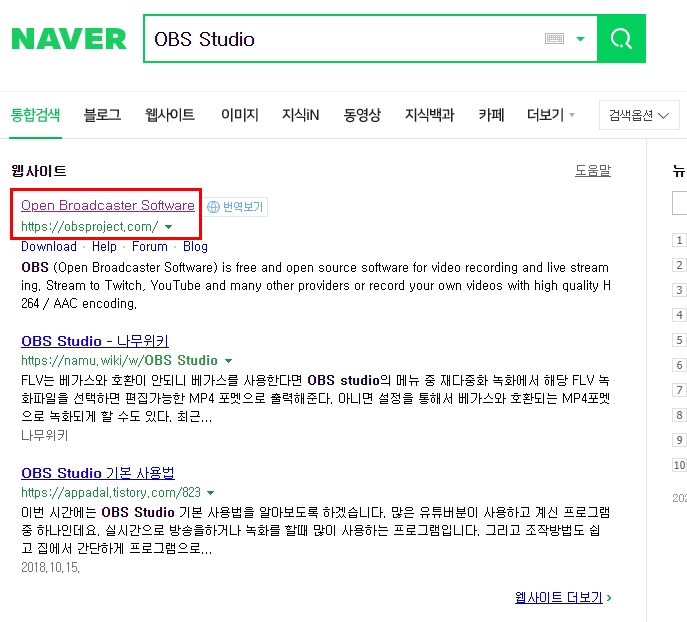Screen dimensions: 687x622
Task: Open the 검색옵션 dropdown
Action: (639, 115)
